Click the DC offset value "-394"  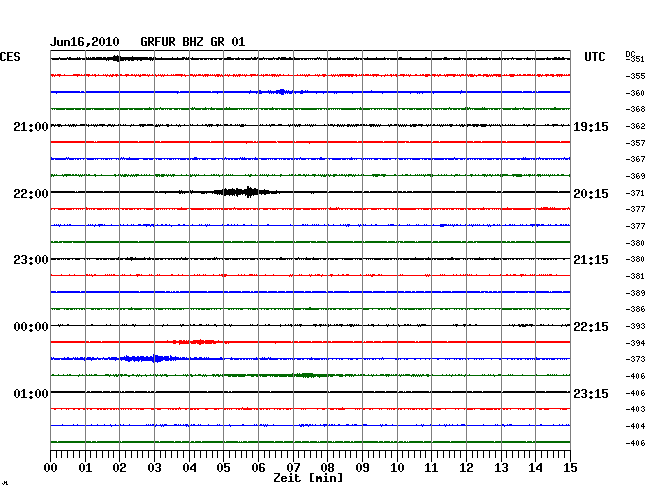(x=635, y=343)
